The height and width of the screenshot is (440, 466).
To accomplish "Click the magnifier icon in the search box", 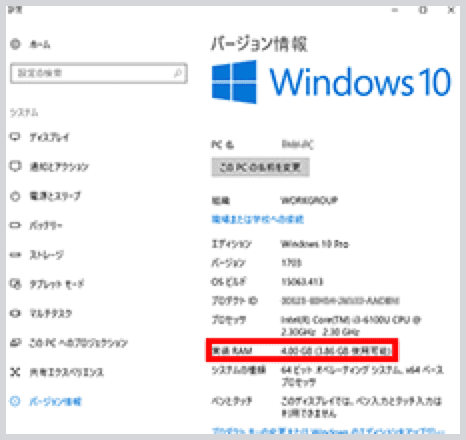I will [178, 73].
